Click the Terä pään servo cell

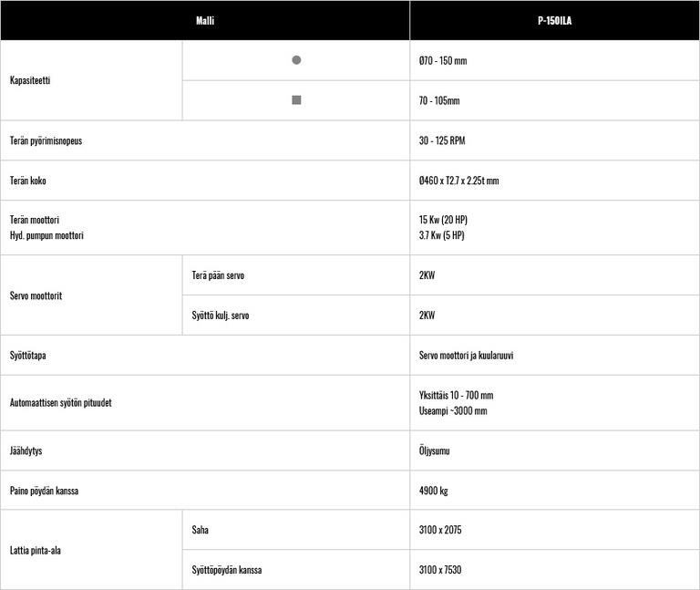pyautogui.click(x=218, y=275)
